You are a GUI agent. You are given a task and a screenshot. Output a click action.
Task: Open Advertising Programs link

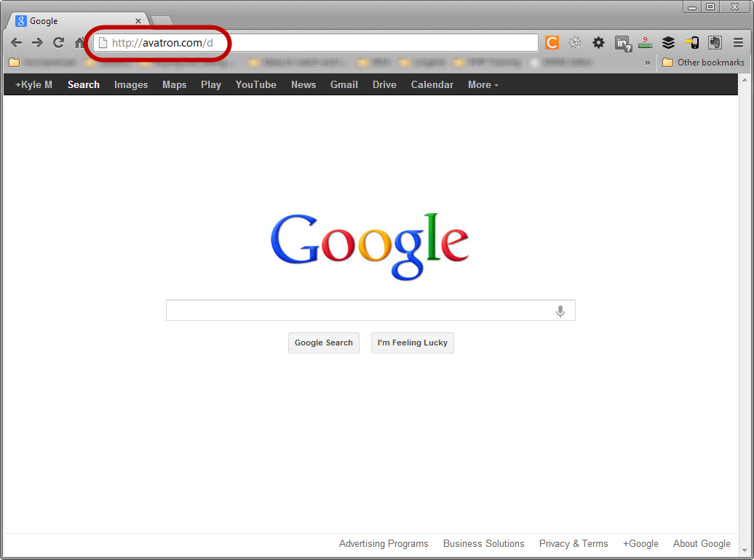tap(384, 544)
